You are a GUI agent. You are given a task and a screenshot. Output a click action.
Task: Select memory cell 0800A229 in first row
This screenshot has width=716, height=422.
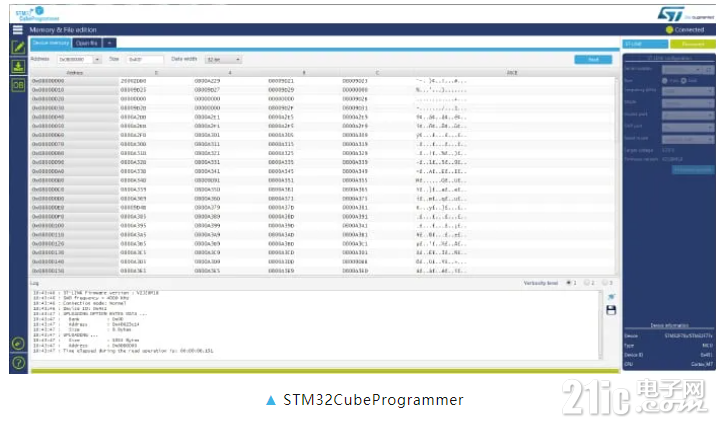click(x=207, y=81)
